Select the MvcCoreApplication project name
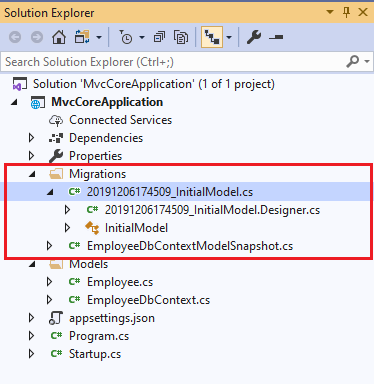Image resolution: width=374 pixels, height=384 pixels. point(107,102)
